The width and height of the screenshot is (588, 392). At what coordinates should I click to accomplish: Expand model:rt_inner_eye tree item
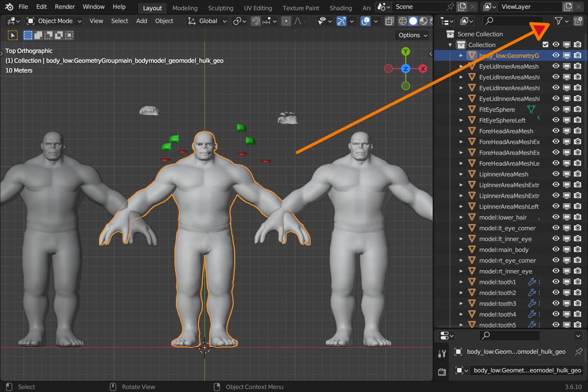[x=461, y=271]
